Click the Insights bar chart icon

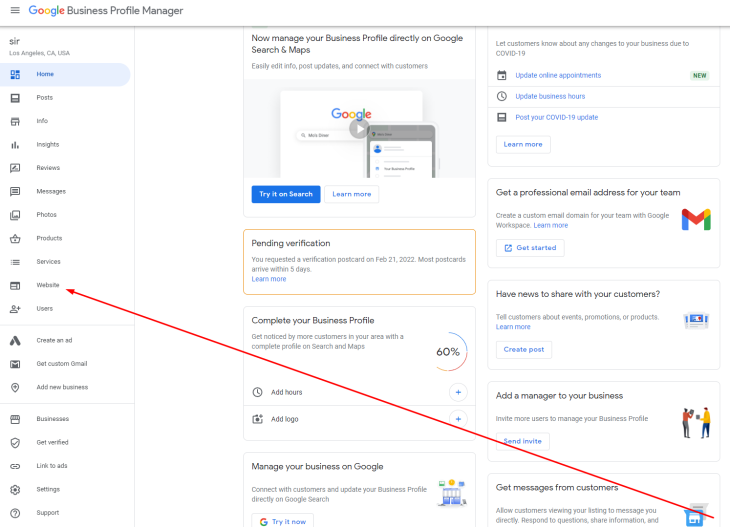tap(15, 145)
